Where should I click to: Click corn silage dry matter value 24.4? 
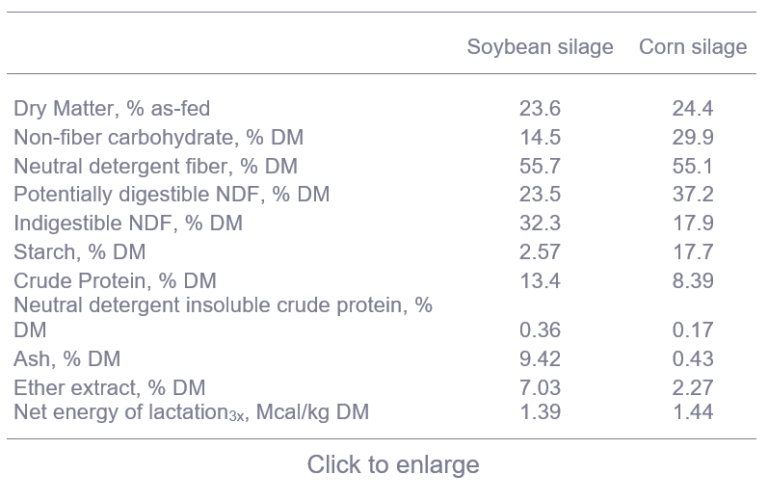coord(693,108)
